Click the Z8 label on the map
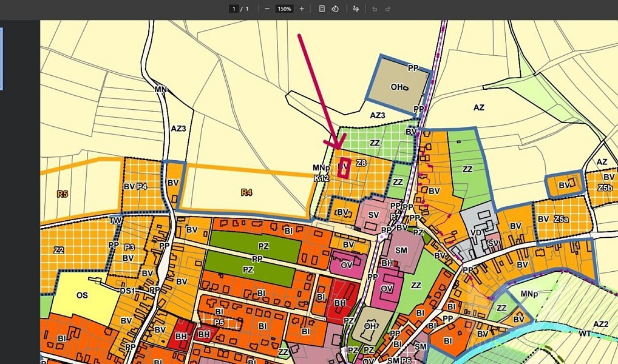The height and width of the screenshot is (364, 618). (x=361, y=163)
